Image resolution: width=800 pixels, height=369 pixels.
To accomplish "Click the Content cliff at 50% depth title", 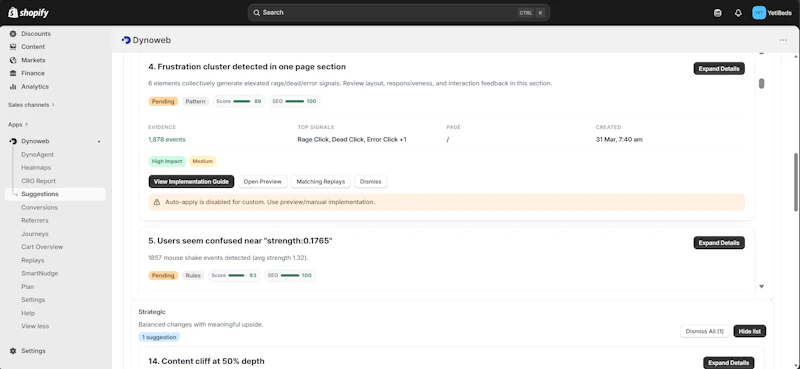I will click(x=206, y=361).
